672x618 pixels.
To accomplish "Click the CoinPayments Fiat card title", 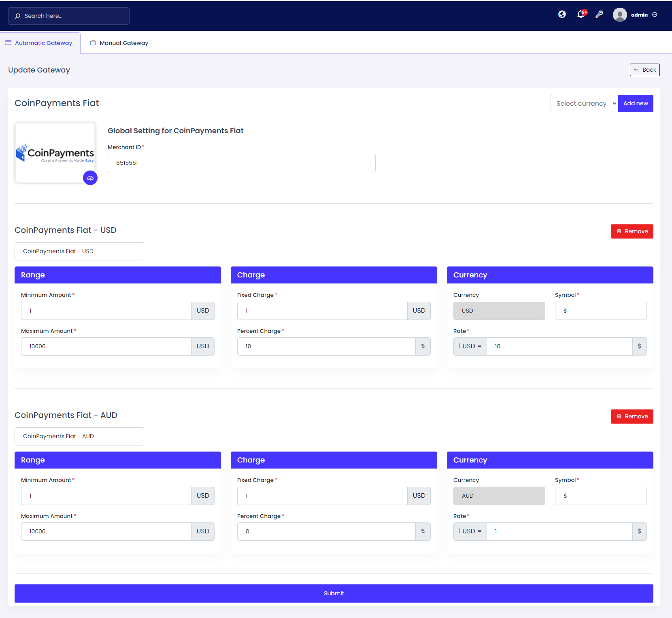I will [57, 103].
